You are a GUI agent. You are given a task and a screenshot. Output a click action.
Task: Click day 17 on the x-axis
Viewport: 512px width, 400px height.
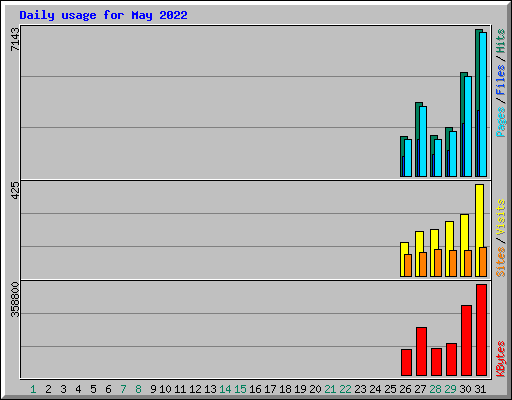point(270,389)
